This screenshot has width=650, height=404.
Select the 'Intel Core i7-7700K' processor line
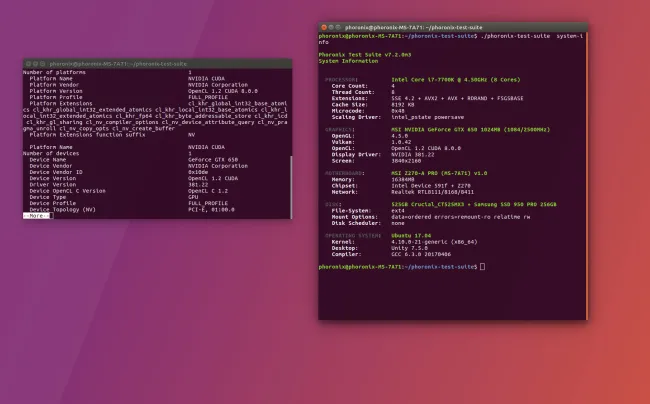(x=456, y=80)
